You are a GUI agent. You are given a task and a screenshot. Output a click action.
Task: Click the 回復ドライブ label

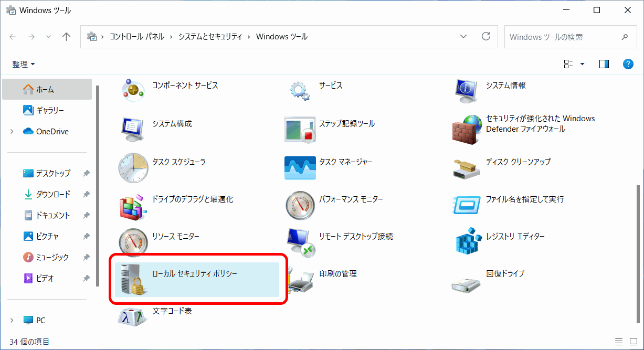pos(505,273)
